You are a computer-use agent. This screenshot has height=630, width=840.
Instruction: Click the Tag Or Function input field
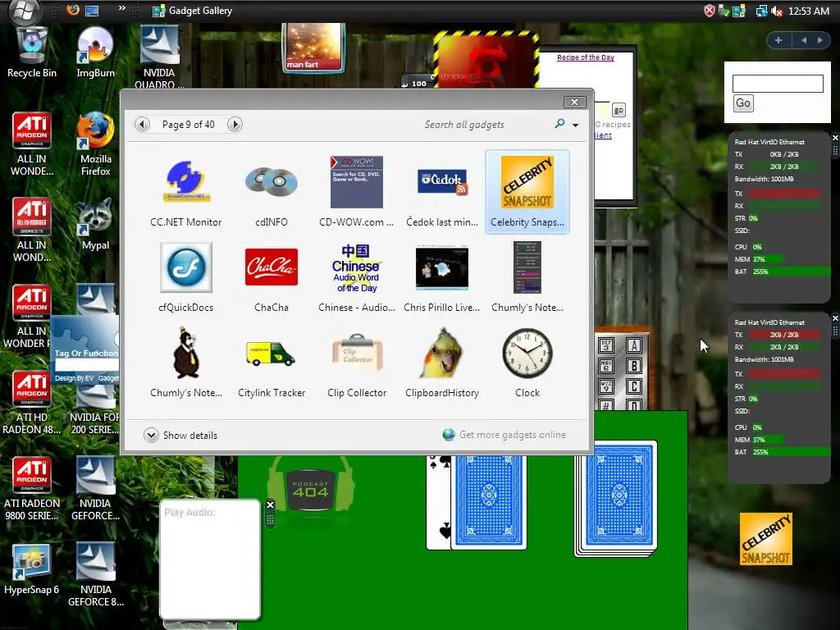(86, 365)
